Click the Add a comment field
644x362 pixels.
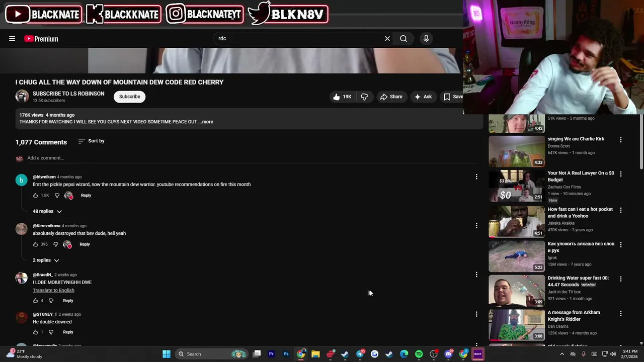coord(252,158)
